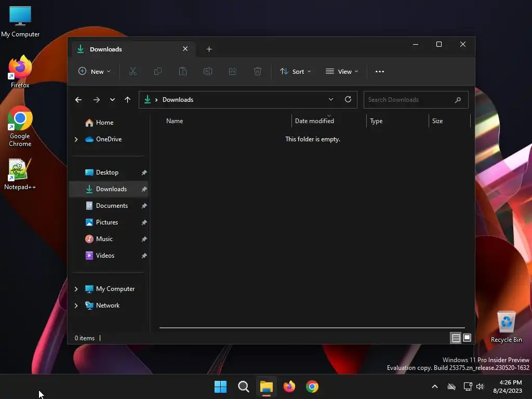532x399 pixels.
Task: Select the Recycle Bin desktop icon
Action: point(506,327)
